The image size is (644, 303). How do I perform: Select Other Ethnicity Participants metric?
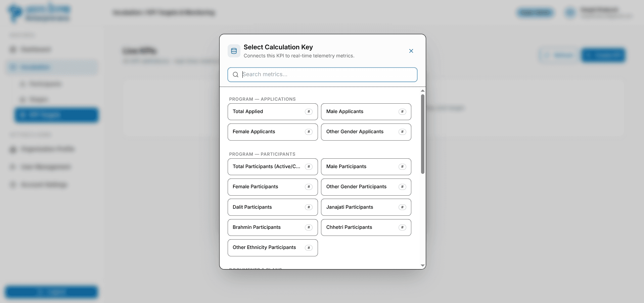273,248
